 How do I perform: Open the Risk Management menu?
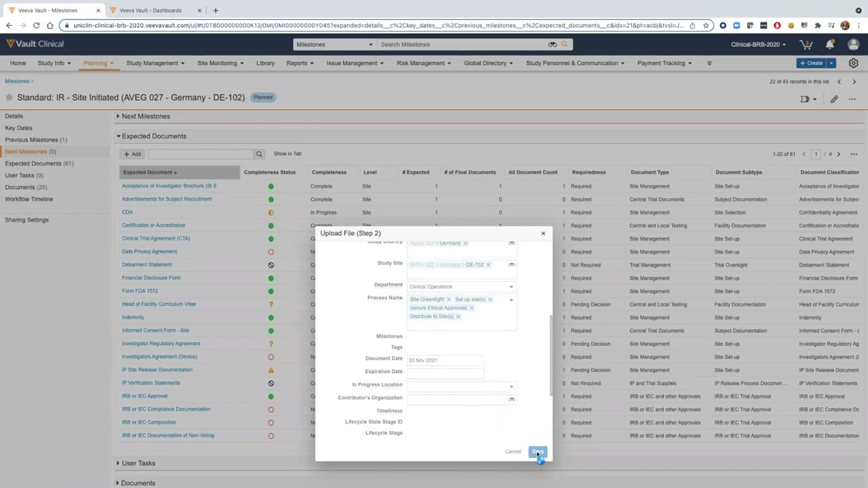tap(425, 63)
